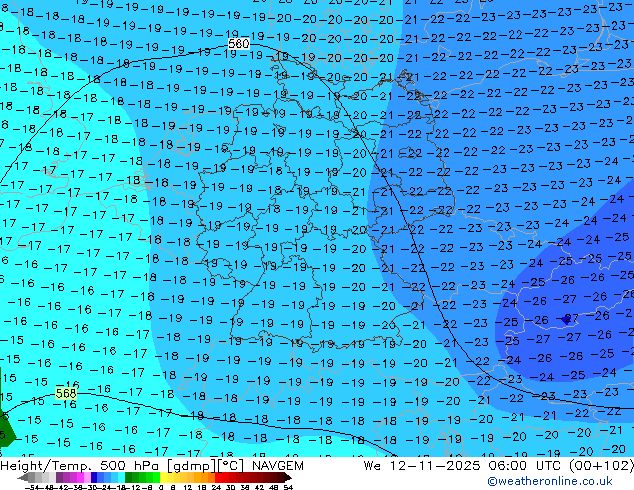Click the left gray arrow of color scale

[22, 478]
